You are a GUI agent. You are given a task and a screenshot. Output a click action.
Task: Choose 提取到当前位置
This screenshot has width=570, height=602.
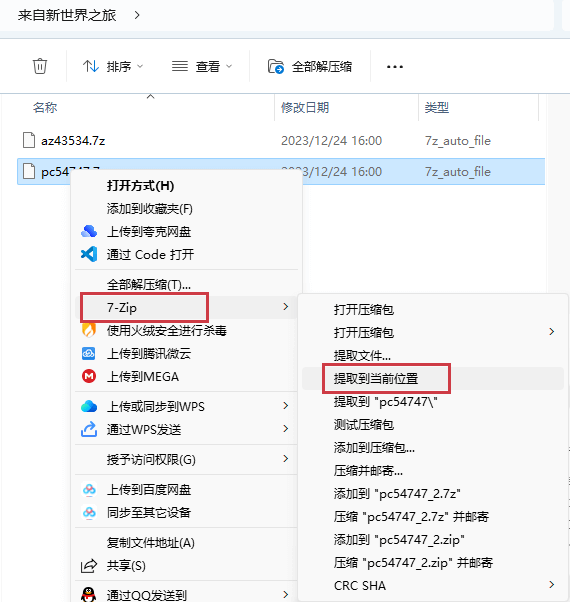point(376,379)
